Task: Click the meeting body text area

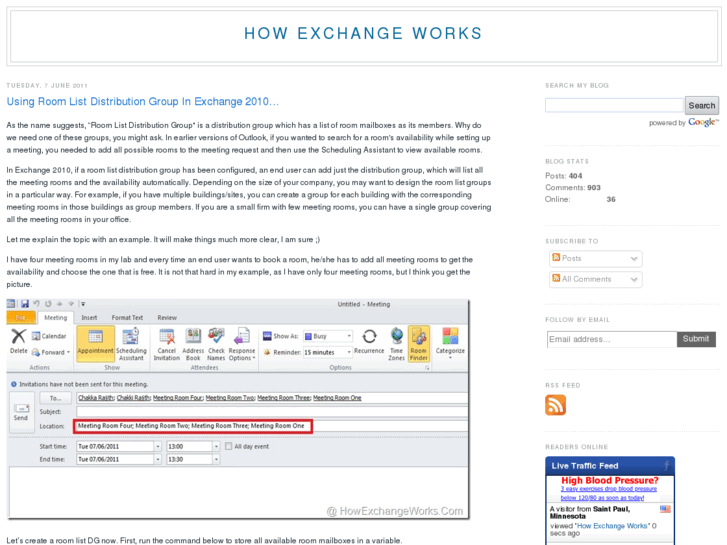Action: [x=239, y=492]
